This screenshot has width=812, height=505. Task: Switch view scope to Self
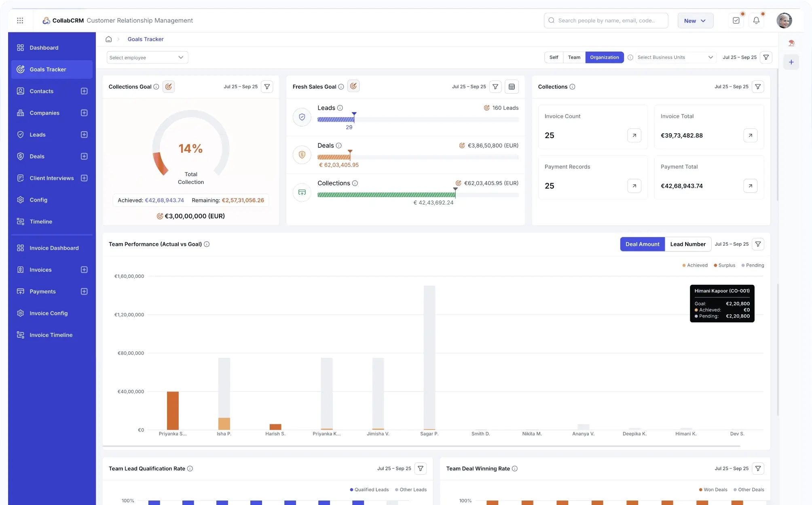(554, 57)
